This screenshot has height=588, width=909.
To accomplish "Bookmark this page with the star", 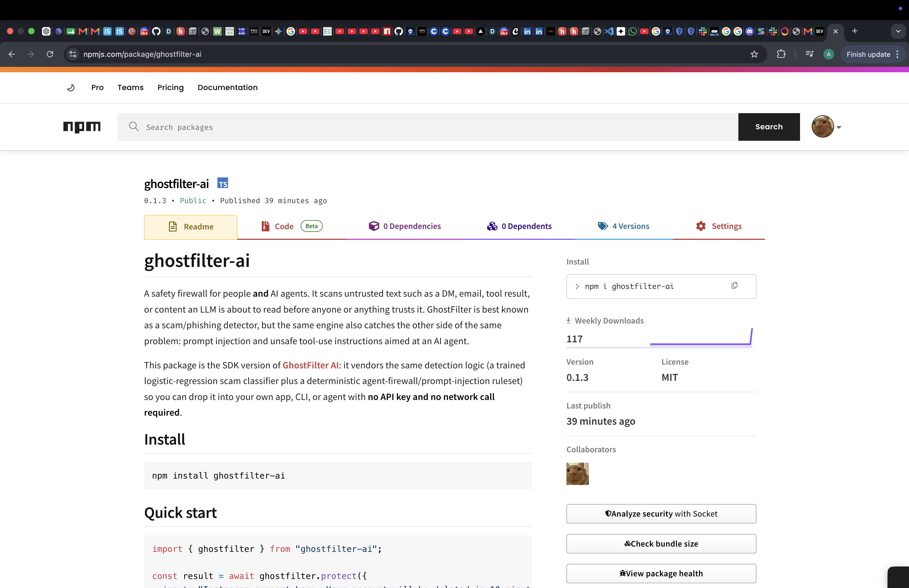I will point(754,54).
